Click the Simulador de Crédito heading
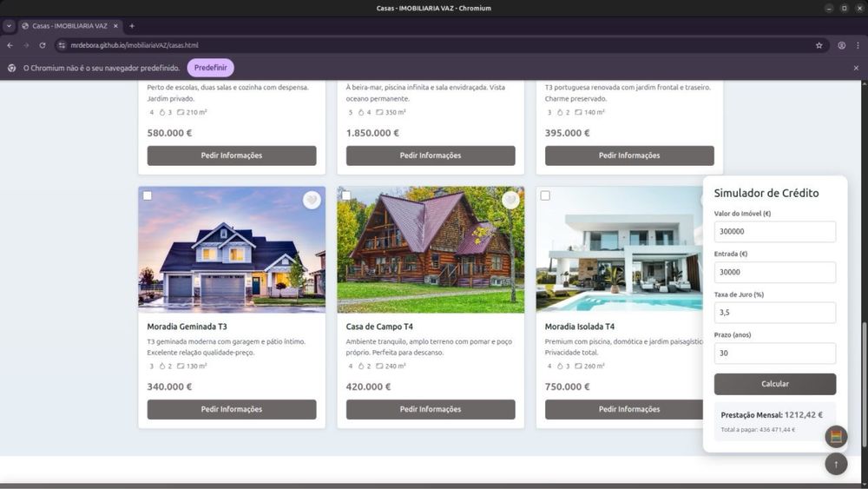 766,194
